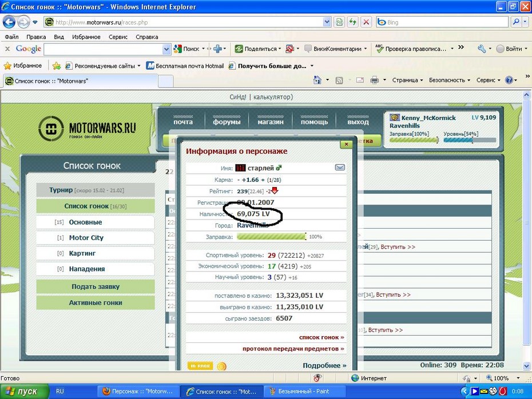This screenshot has width=532, height=399.
Task: Select the Motor City race category
Action: 96,238
